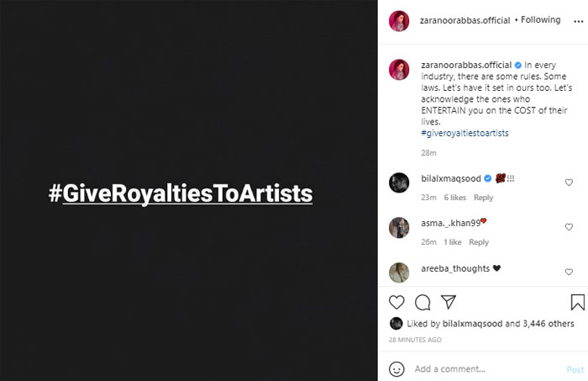The width and height of the screenshot is (588, 381).
Task: Reply to asma._.khan99's comment
Action: click(x=479, y=242)
